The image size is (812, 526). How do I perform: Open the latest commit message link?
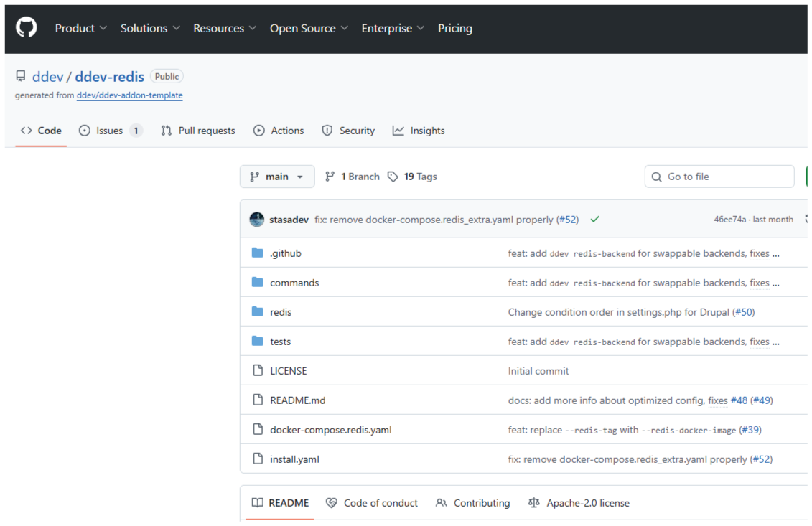click(x=434, y=220)
